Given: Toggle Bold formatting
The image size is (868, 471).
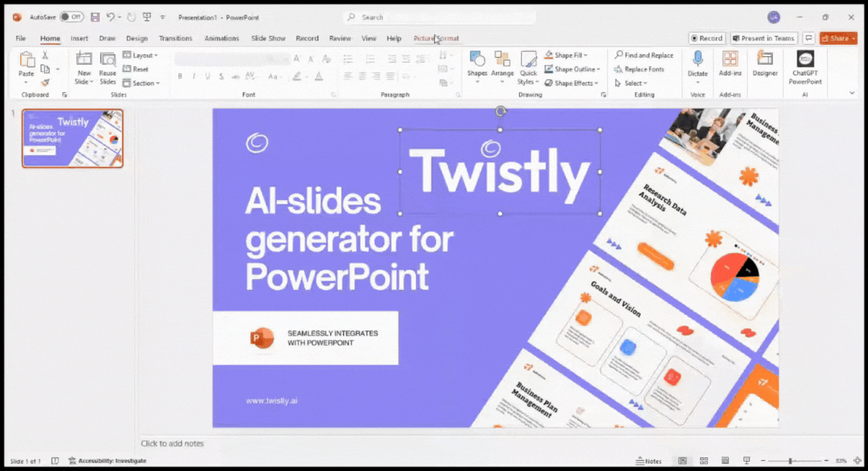Looking at the screenshot, I should point(180,76).
